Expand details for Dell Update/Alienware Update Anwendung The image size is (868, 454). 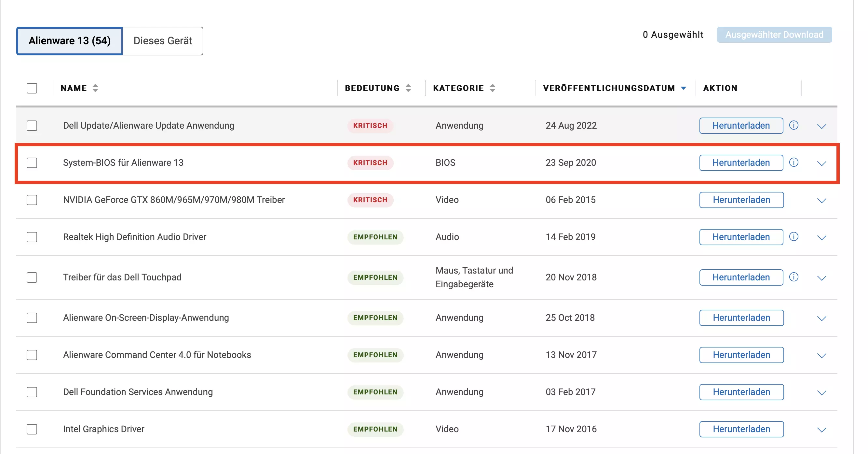point(821,127)
